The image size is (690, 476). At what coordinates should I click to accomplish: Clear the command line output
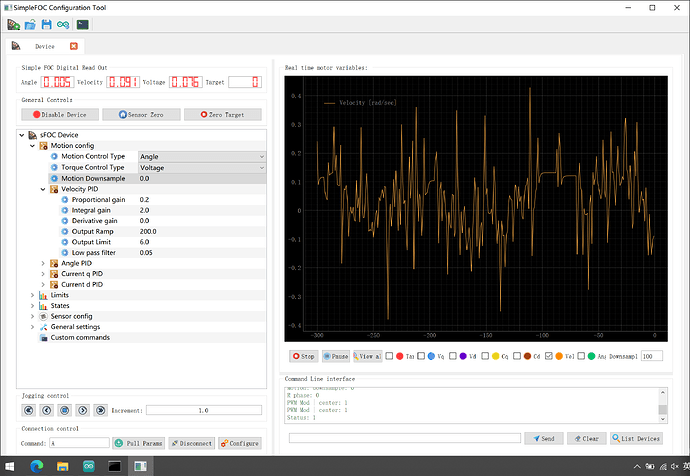587,439
